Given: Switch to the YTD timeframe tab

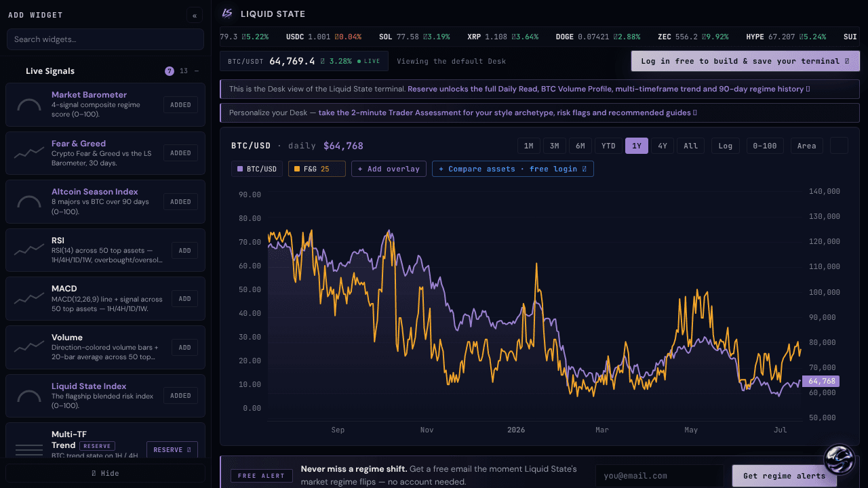Looking at the screenshot, I should coord(608,146).
